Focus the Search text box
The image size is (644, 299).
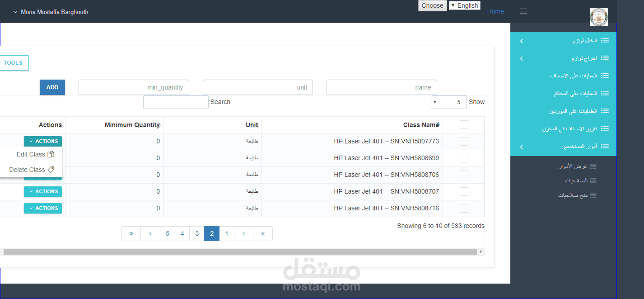[176, 102]
